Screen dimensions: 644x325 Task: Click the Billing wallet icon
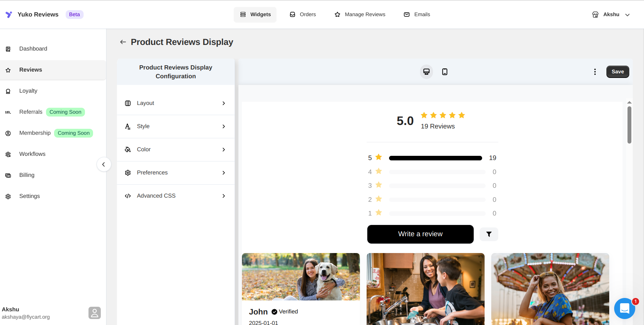[x=8, y=175]
